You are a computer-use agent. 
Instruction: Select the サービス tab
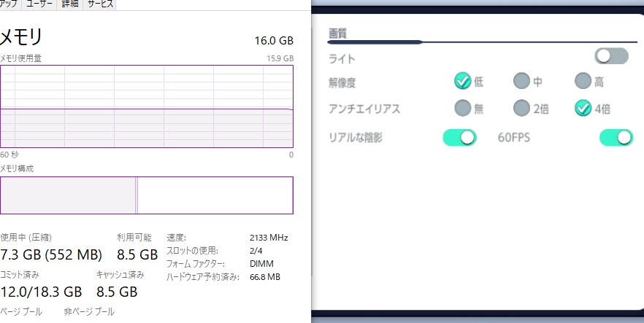tap(100, 4)
